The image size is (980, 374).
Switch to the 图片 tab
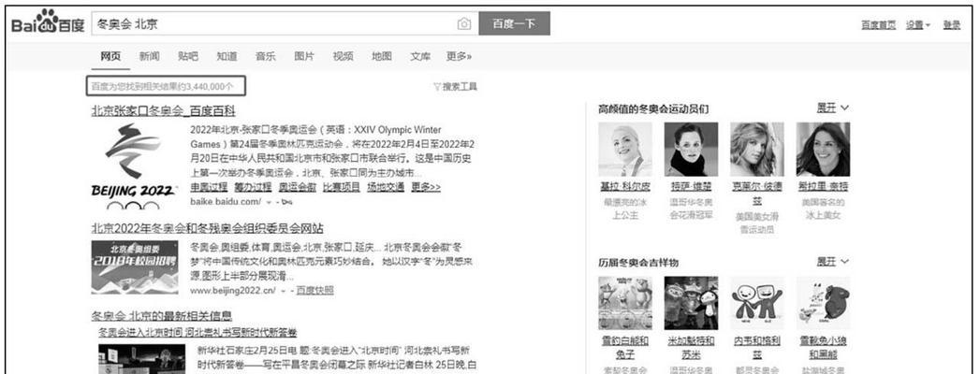(304, 56)
